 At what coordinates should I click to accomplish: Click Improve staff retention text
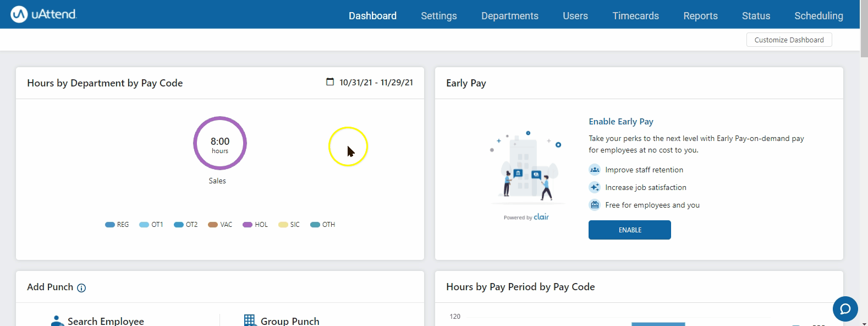tap(644, 170)
